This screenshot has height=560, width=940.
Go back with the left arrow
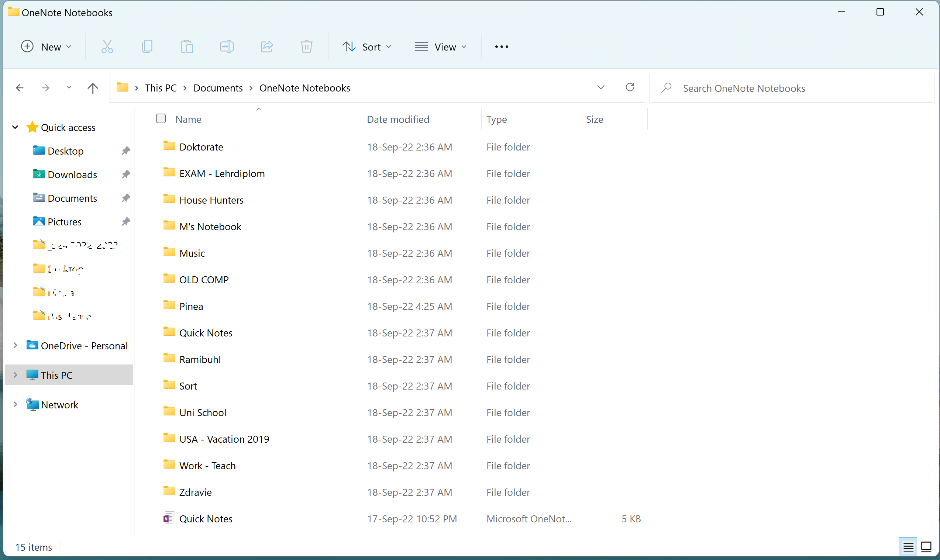(x=20, y=88)
